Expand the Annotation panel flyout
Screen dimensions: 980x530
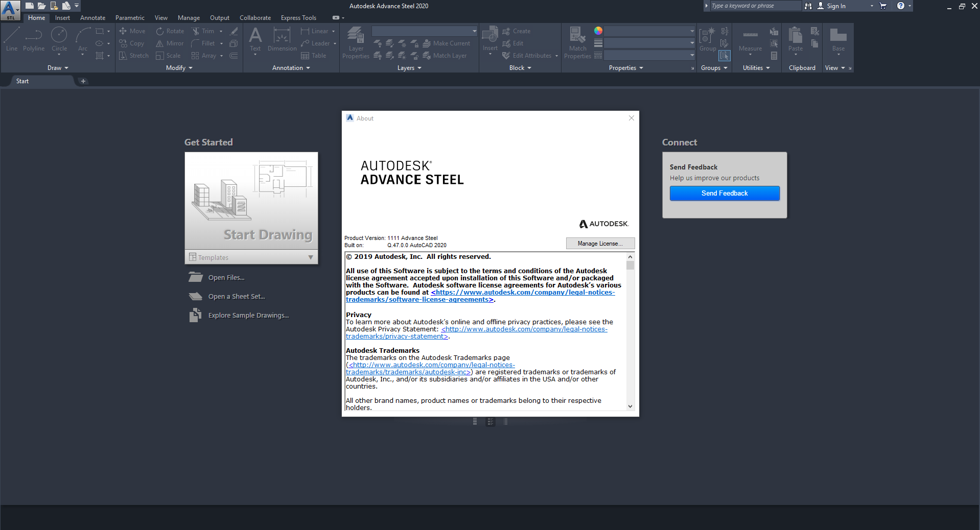pos(291,68)
